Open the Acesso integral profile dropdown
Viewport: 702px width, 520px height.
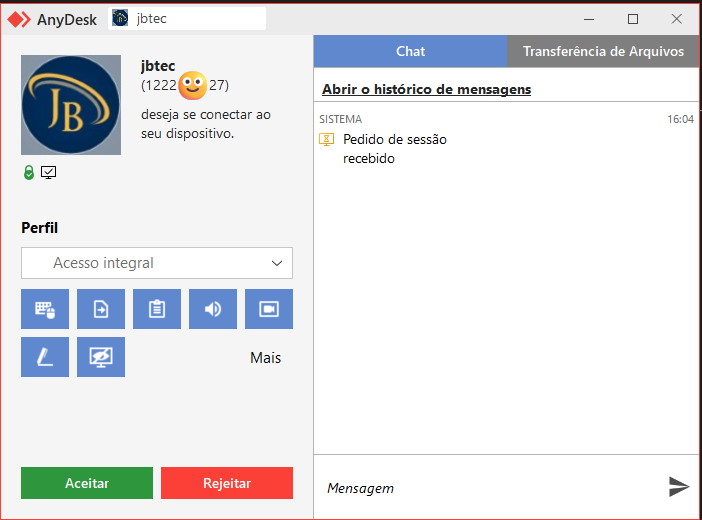(157, 263)
